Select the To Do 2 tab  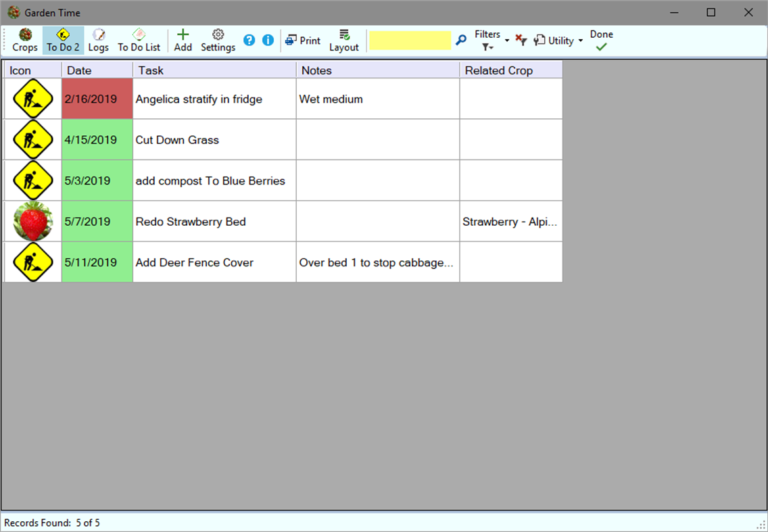click(62, 39)
